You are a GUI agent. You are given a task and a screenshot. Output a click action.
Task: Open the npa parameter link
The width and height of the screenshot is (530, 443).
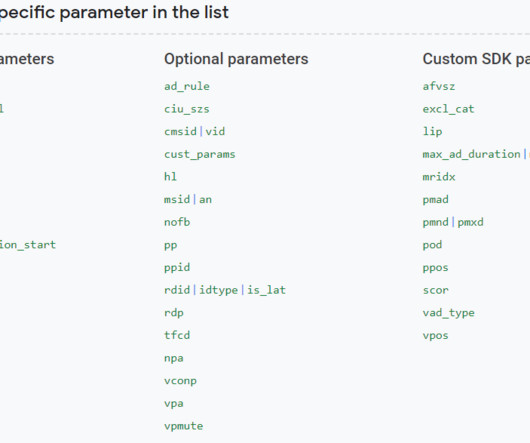pos(174,358)
